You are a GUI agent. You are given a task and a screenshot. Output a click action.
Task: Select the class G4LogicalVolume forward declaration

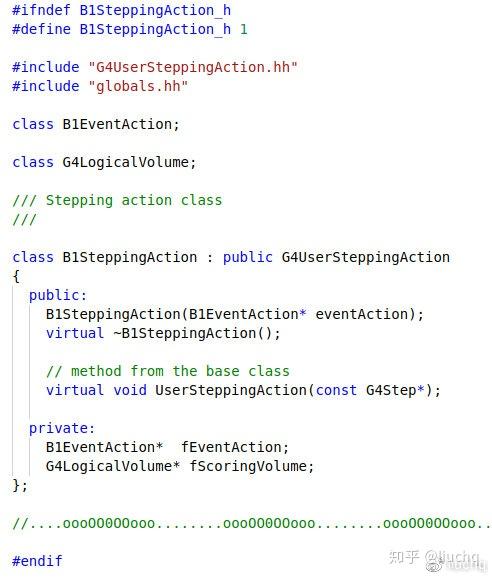coord(104,162)
